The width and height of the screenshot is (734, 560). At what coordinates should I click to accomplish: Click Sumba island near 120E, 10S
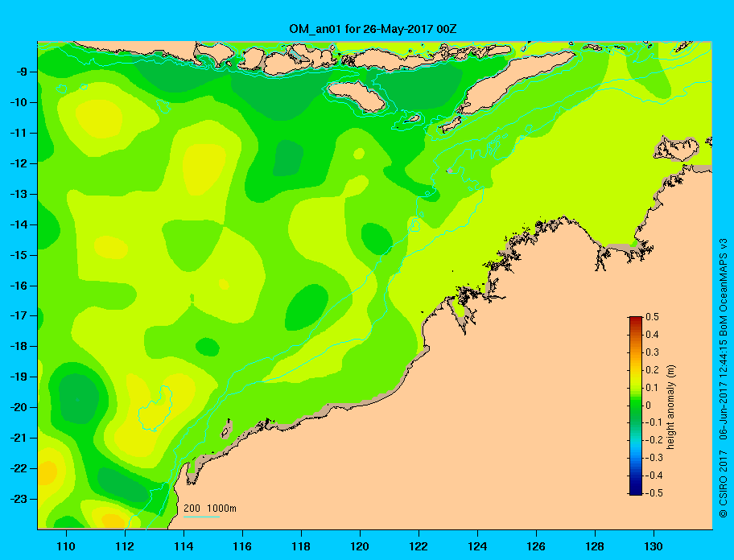[x=357, y=96]
